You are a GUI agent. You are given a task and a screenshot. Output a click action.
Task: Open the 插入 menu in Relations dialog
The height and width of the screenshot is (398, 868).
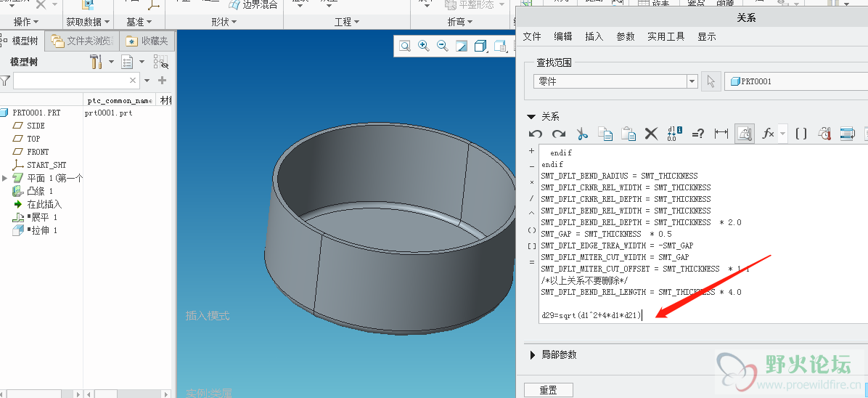point(594,36)
